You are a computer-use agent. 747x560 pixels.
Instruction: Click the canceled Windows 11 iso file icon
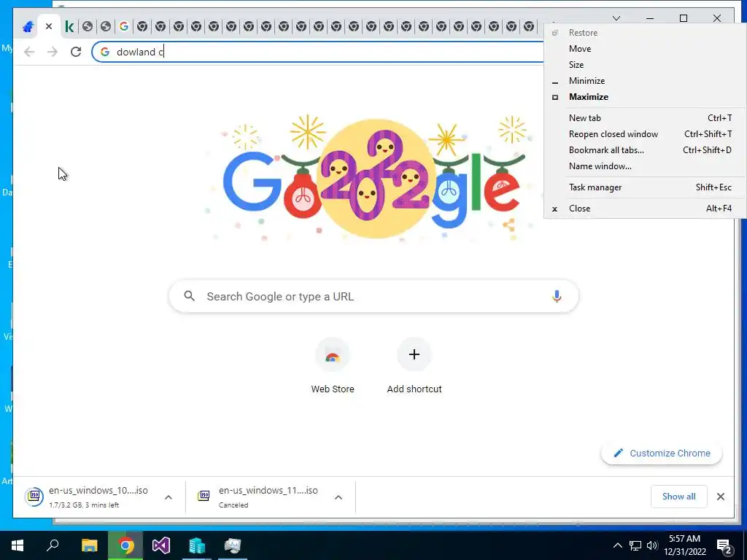204,496
